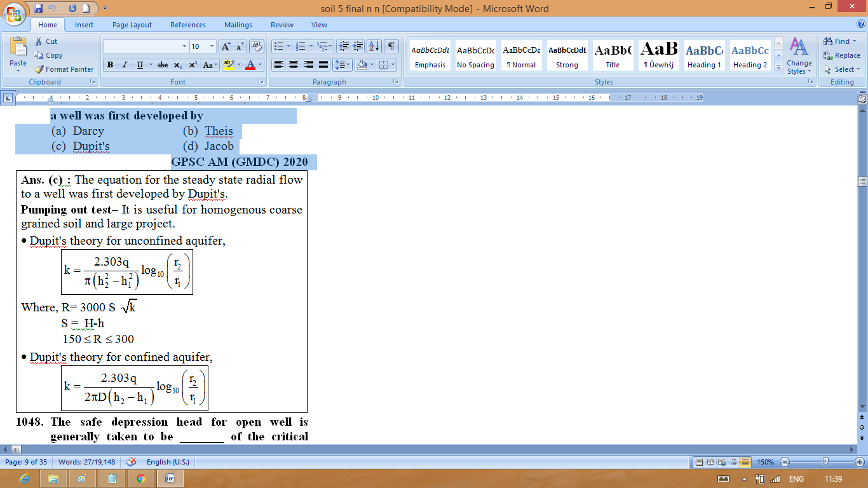Apply the Strong style
Image resolution: width=868 pixels, height=488 pixels.
tap(567, 55)
